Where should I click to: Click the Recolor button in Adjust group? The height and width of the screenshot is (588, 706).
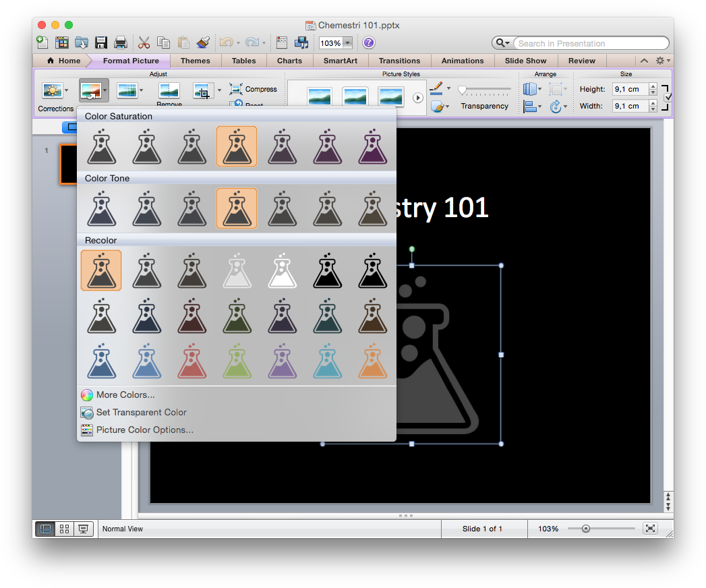coord(90,91)
